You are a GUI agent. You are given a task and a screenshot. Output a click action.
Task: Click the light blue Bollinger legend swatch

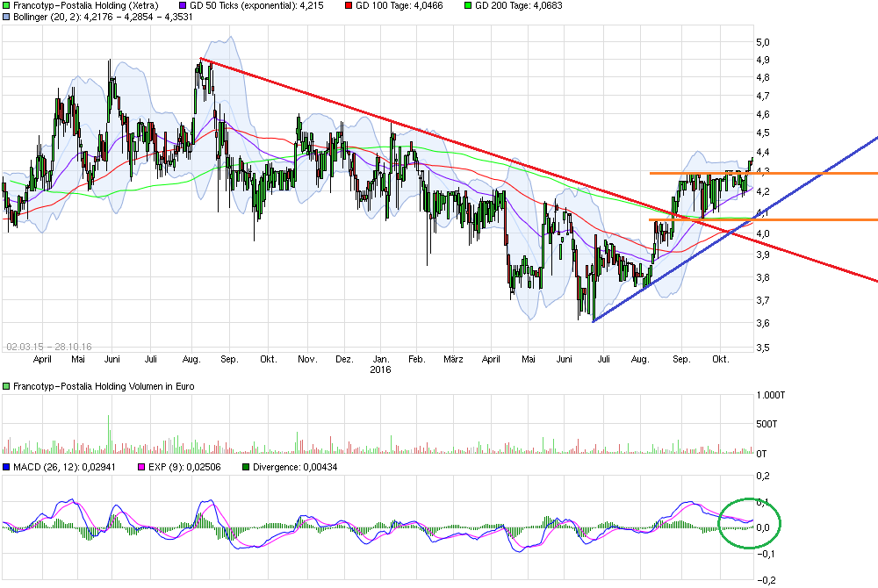(6, 17)
